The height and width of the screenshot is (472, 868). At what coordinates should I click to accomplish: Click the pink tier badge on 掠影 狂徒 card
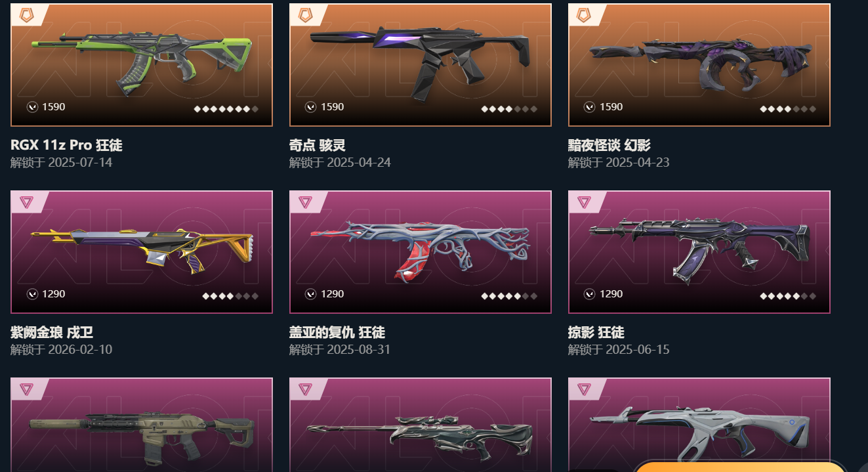[585, 202]
